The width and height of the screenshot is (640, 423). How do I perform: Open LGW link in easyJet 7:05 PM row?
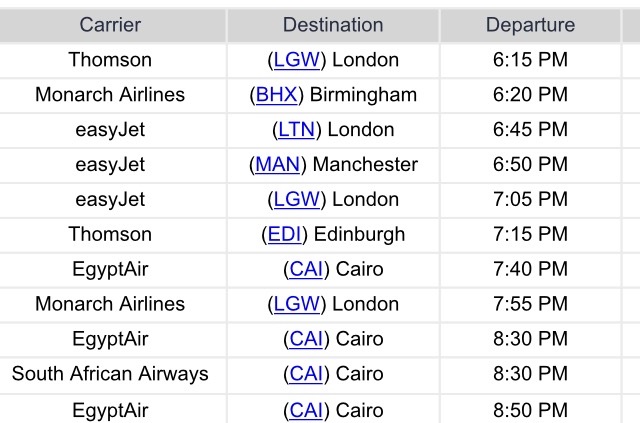pyautogui.click(x=297, y=200)
